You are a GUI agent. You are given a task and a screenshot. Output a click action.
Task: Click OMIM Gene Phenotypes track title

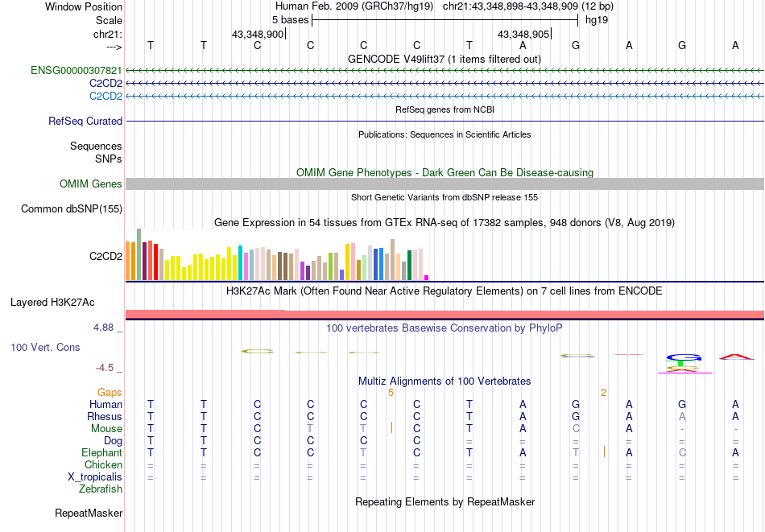[x=445, y=172]
